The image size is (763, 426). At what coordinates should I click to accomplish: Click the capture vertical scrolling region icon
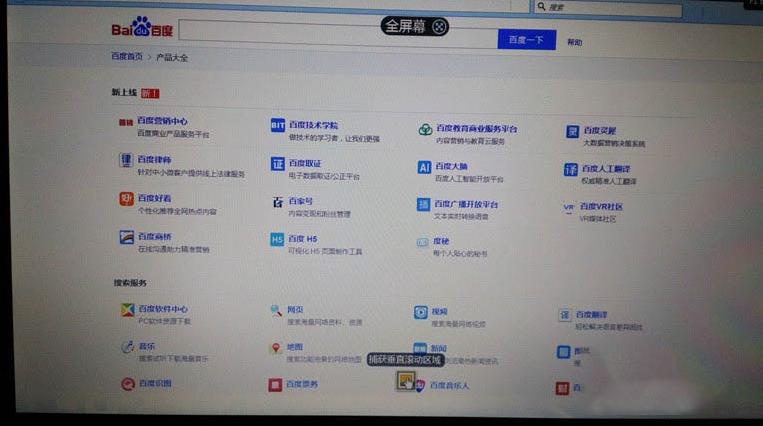[x=405, y=380]
